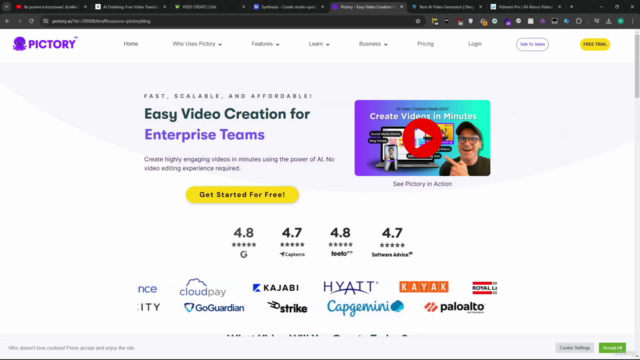Open the browser downloads icon

609,21
